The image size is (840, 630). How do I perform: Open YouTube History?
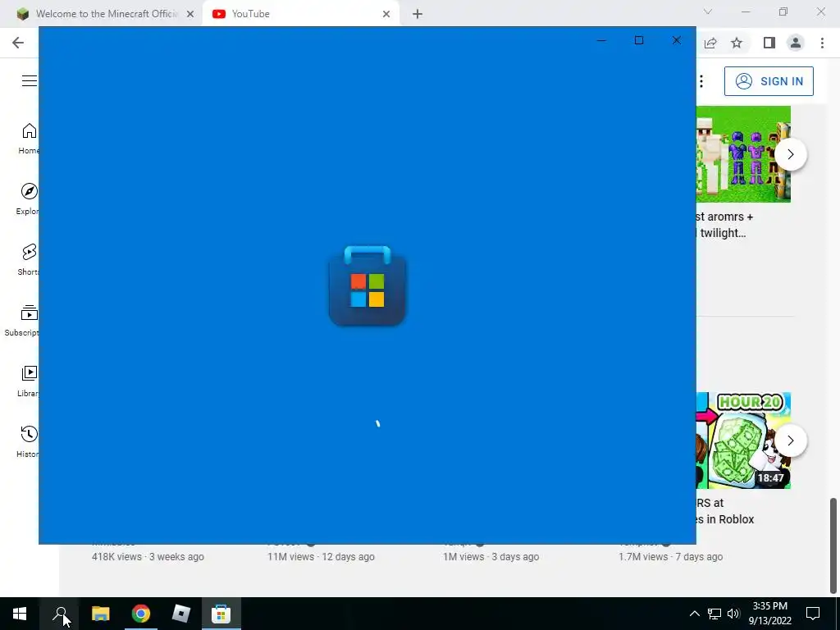coord(29,441)
